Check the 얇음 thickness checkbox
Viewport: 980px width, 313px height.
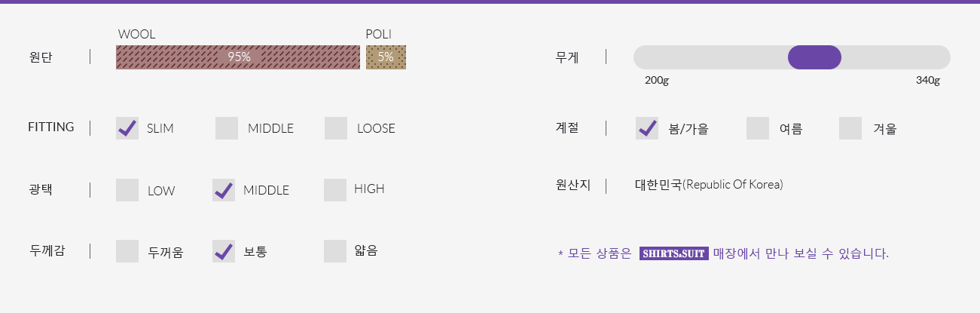335,251
